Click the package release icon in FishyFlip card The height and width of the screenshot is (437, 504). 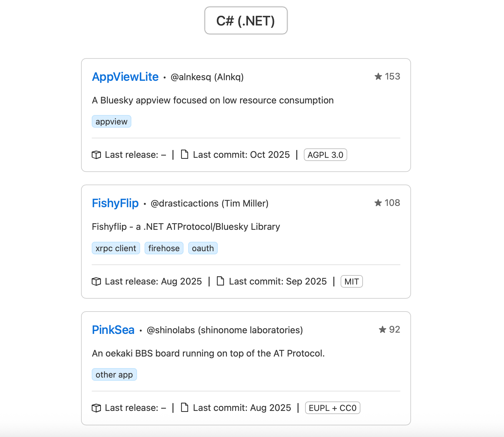click(x=96, y=281)
